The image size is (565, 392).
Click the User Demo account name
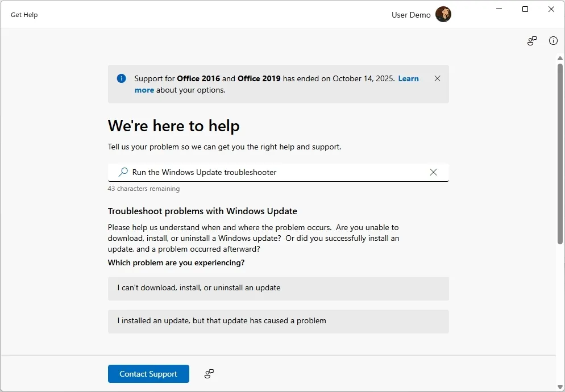410,14
